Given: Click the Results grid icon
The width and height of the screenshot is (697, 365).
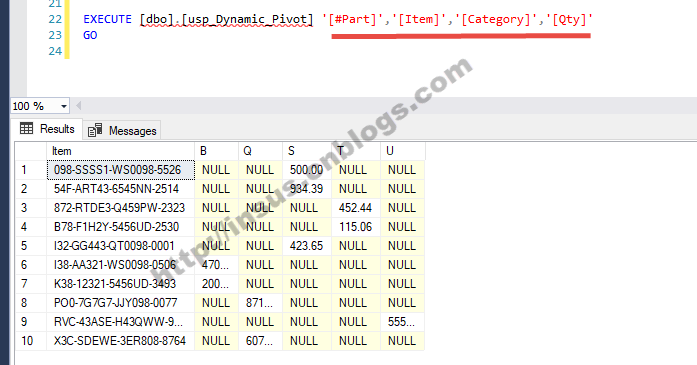Looking at the screenshot, I should coord(26,128).
